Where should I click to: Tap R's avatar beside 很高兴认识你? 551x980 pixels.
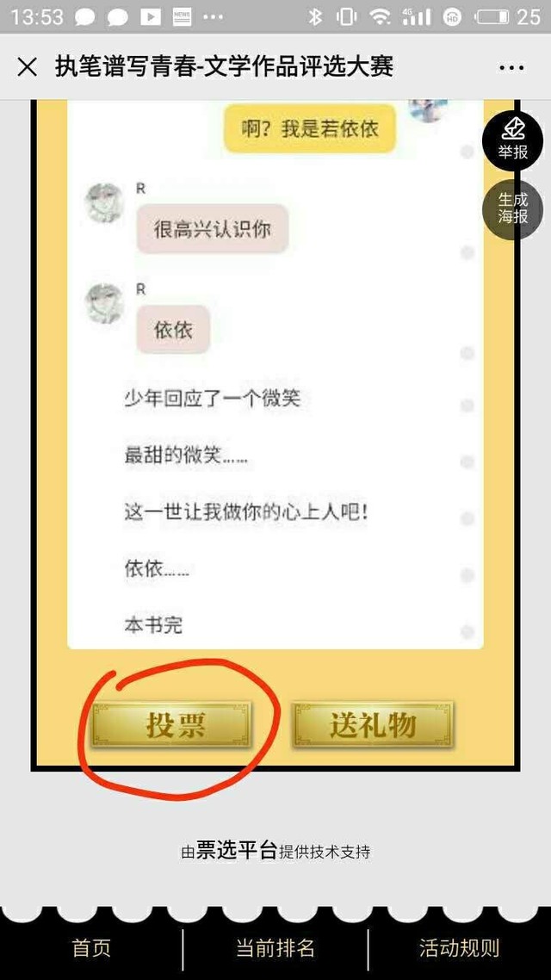[x=104, y=203]
